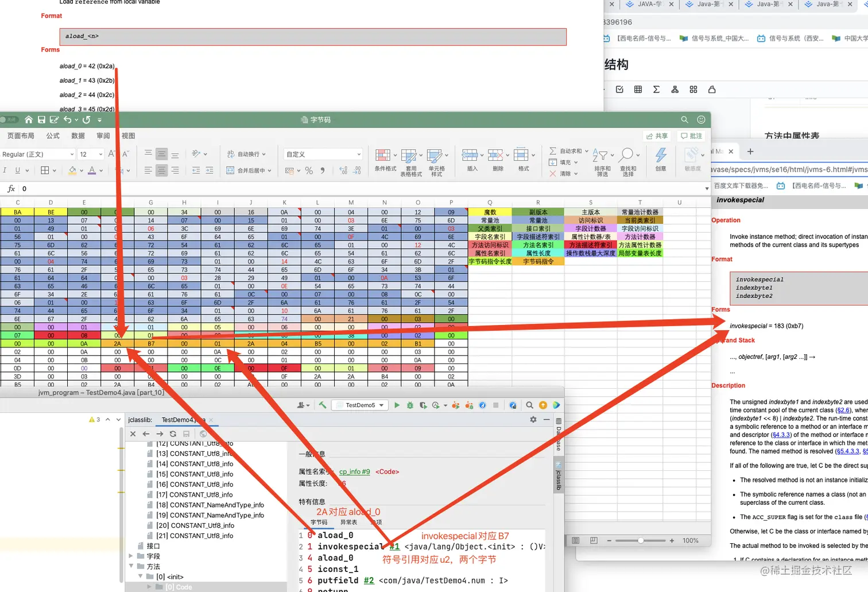Image resolution: width=868 pixels, height=592 pixels.
Task: Open IntelliJ Search Everywhere magnifier icon
Action: (x=529, y=405)
